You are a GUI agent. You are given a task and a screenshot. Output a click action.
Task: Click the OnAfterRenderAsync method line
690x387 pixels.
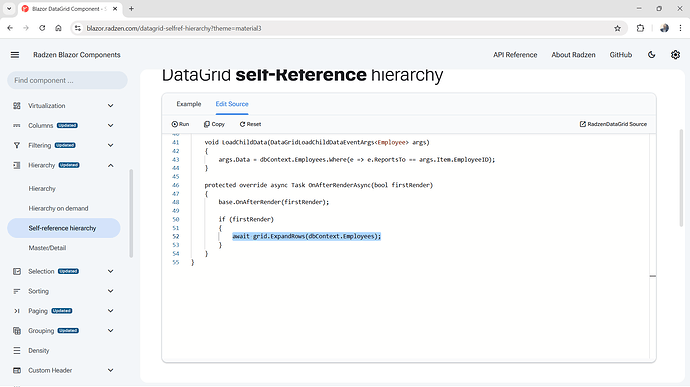319,185
